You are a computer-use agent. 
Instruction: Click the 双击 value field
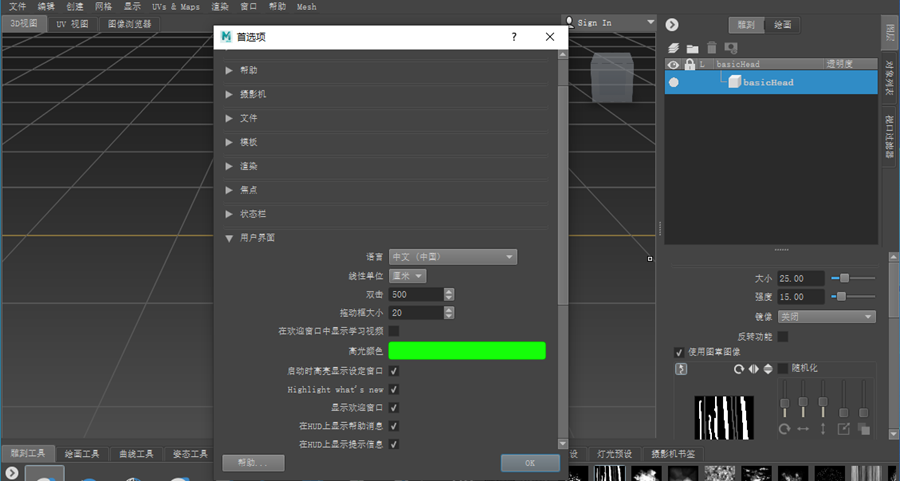pos(416,294)
